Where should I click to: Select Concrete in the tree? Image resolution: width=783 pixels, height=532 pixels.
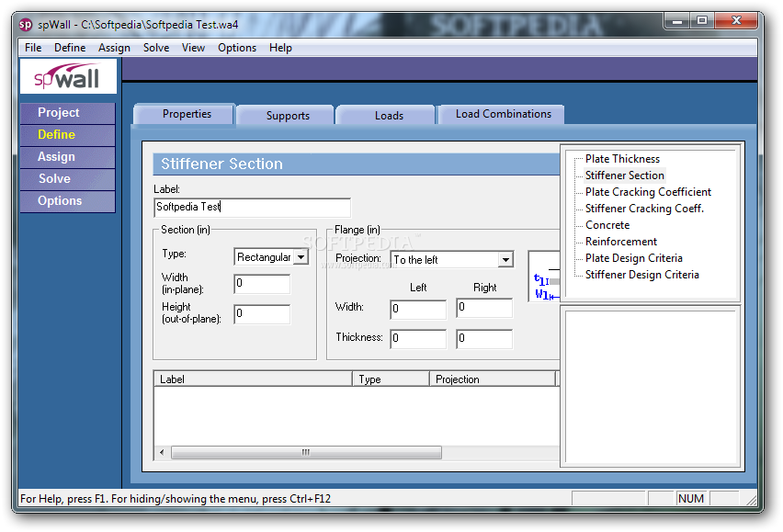607,224
